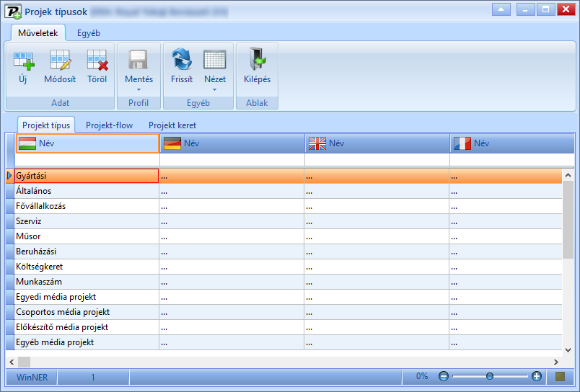Click the Új new record icon
Screen dimensions: 580x392
tap(24, 61)
